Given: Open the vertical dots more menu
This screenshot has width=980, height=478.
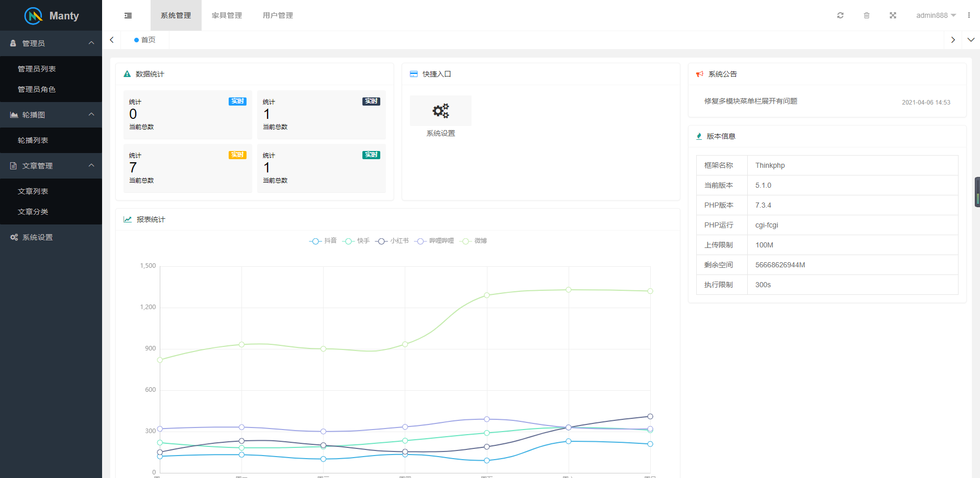Looking at the screenshot, I should tap(969, 15).
